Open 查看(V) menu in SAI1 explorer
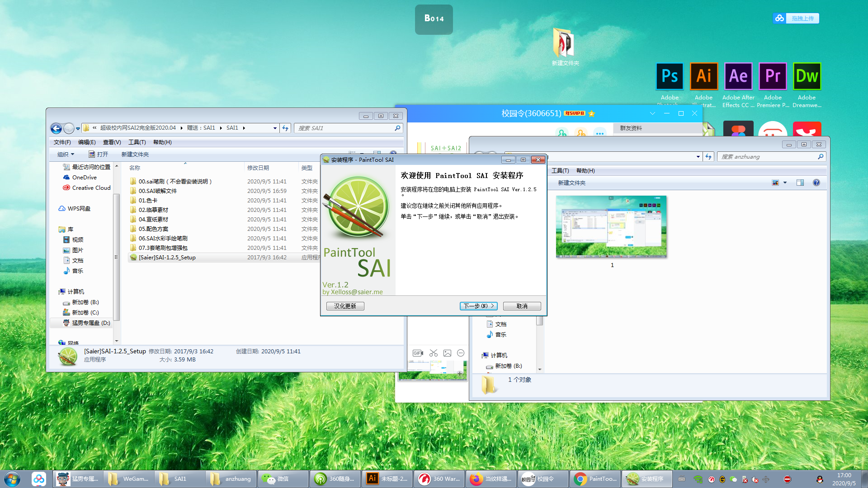The height and width of the screenshot is (488, 868). coord(112,142)
